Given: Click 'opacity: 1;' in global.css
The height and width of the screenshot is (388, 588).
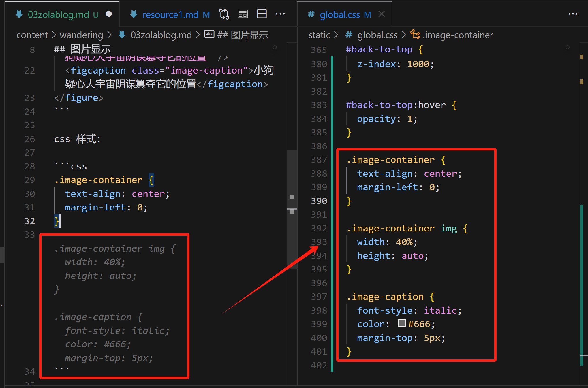Looking at the screenshot, I should [387, 119].
